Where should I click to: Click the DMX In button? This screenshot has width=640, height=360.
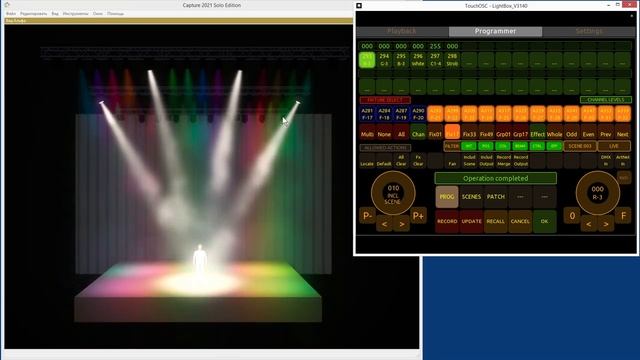pyautogui.click(x=606, y=161)
